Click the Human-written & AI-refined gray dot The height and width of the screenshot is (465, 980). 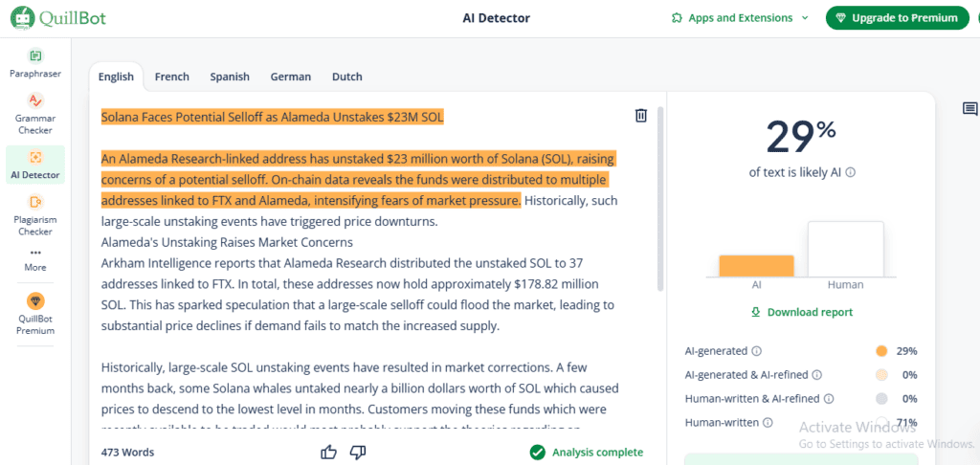pyautogui.click(x=881, y=399)
